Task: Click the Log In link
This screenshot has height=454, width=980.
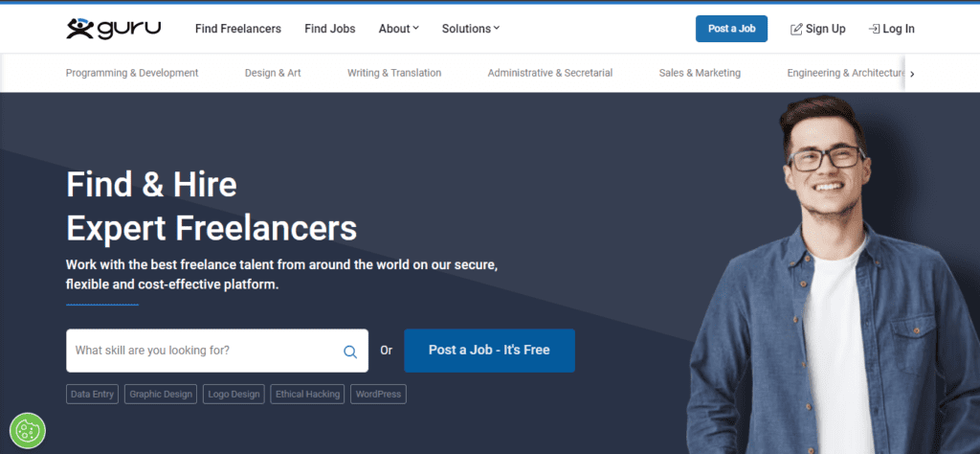Action: point(891,29)
